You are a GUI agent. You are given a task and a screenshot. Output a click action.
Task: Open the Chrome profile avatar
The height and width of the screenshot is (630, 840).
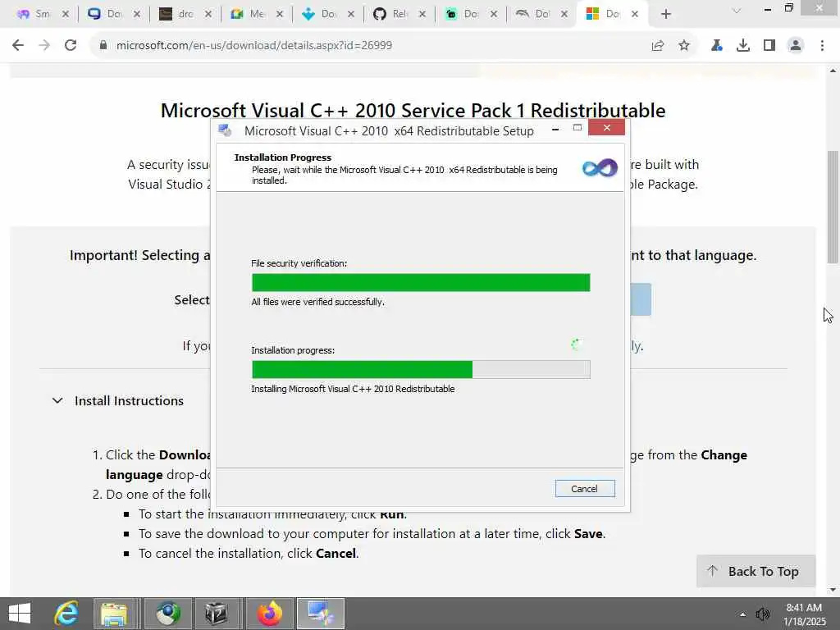click(x=796, y=46)
